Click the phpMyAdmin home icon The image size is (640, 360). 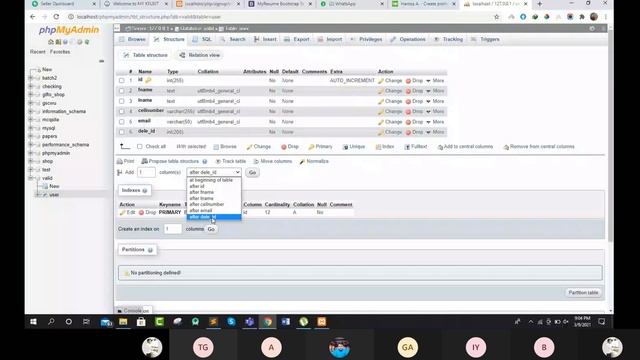[51, 42]
